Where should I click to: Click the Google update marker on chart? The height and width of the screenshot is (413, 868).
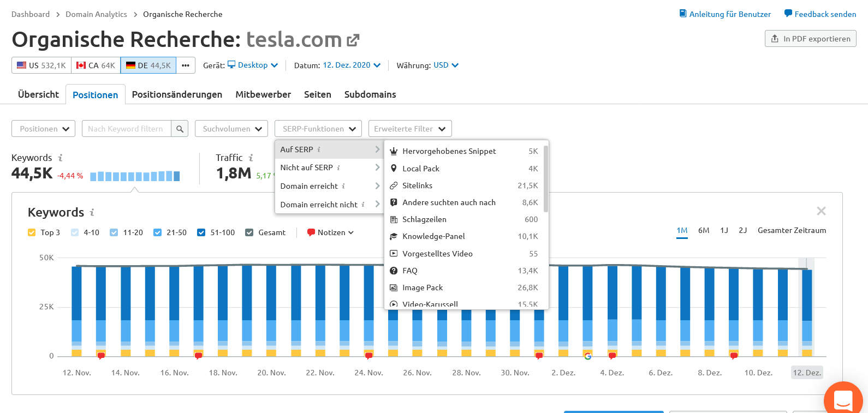(x=588, y=356)
